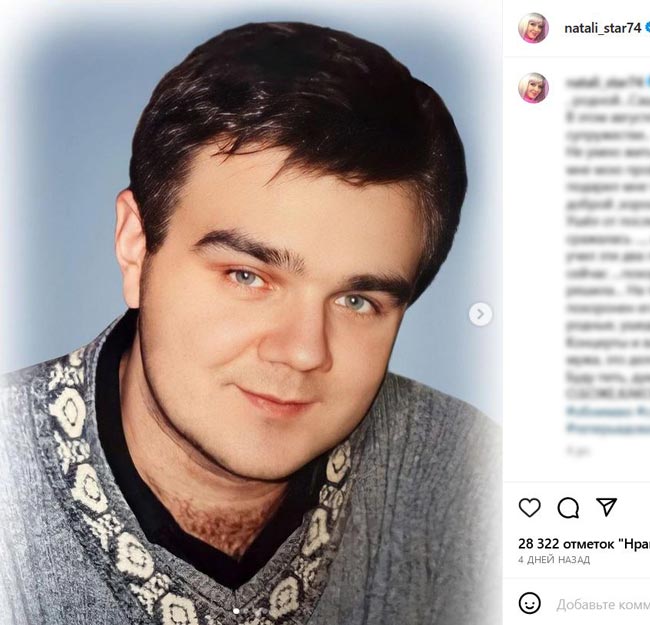The width and height of the screenshot is (650, 625).
Task: Click the verified badge beside caption username
Action: [647, 83]
